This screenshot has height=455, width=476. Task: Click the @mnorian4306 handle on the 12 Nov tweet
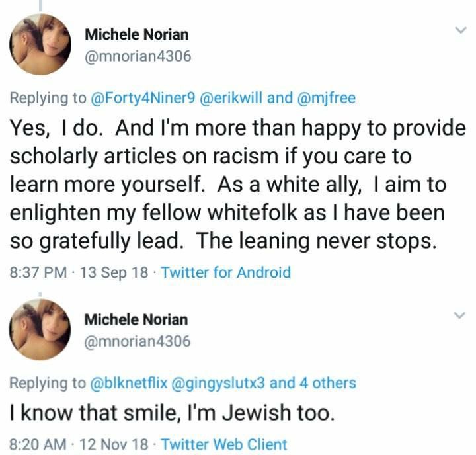tap(138, 341)
